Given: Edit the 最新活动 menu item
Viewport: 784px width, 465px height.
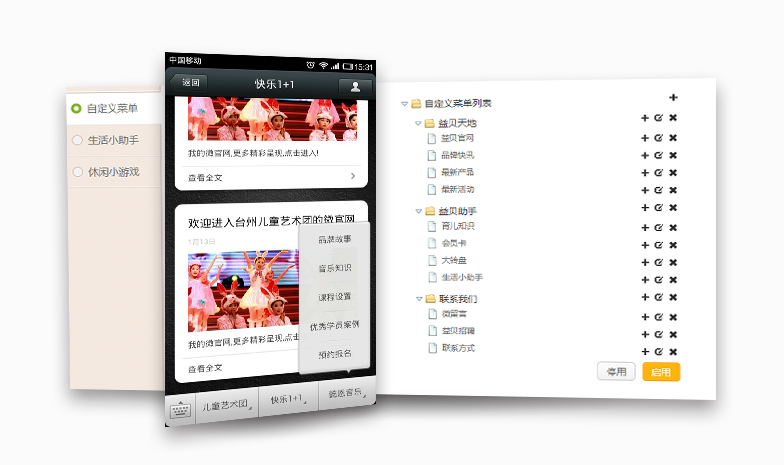Looking at the screenshot, I should 658,190.
